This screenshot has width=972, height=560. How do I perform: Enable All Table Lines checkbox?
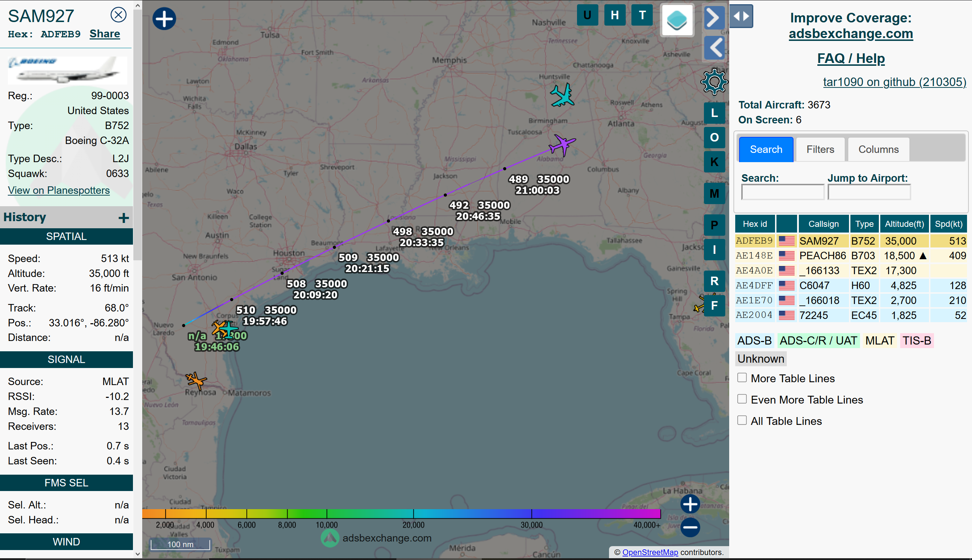pos(742,420)
